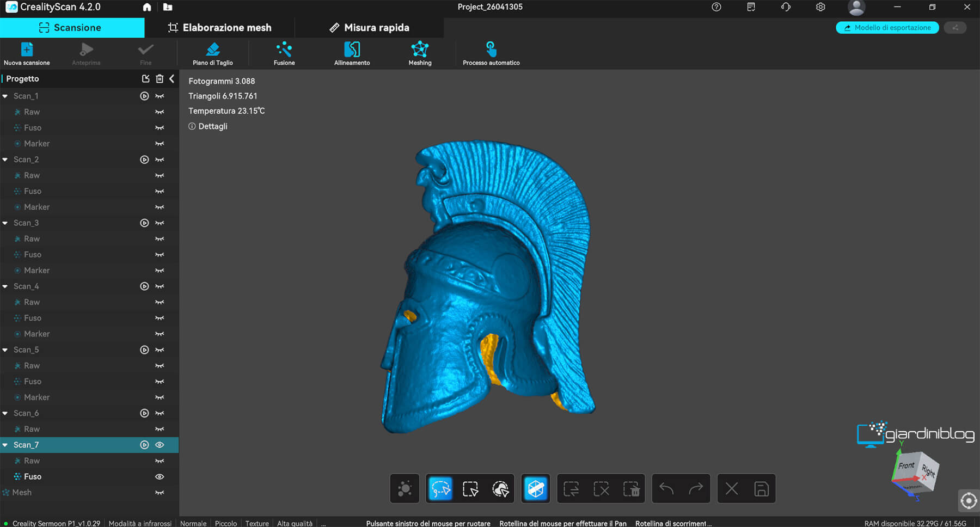Viewport: 980px width, 527px height.
Task: Launch Processo automatico
Action: pyautogui.click(x=491, y=50)
